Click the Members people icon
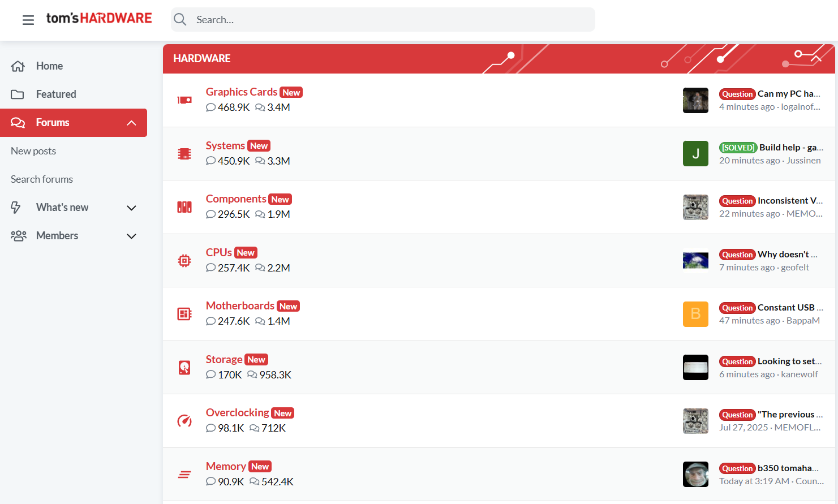 coord(19,236)
